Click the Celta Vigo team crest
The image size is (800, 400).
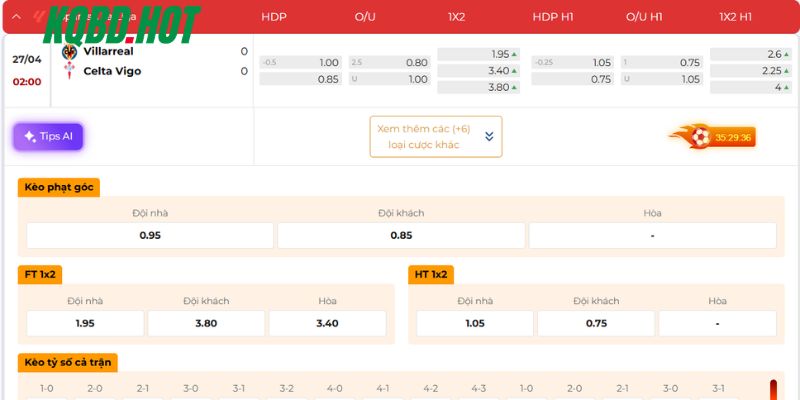tap(69, 71)
